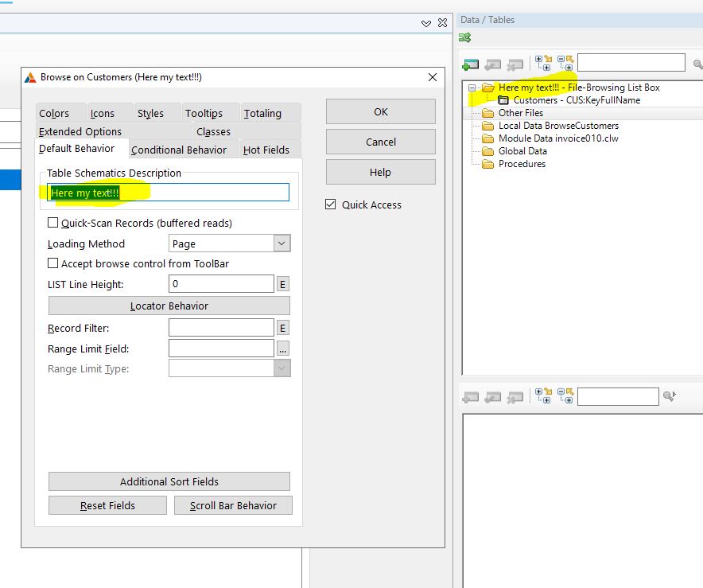Click the Other Files folder icon
This screenshot has width=703, height=588.
(487, 113)
